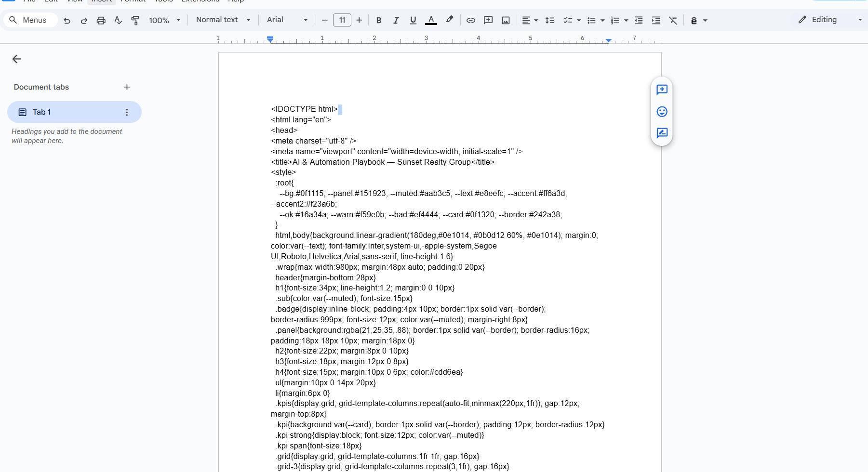Click the font size field showing 11
This screenshot has height=472, width=868.
coord(342,20)
